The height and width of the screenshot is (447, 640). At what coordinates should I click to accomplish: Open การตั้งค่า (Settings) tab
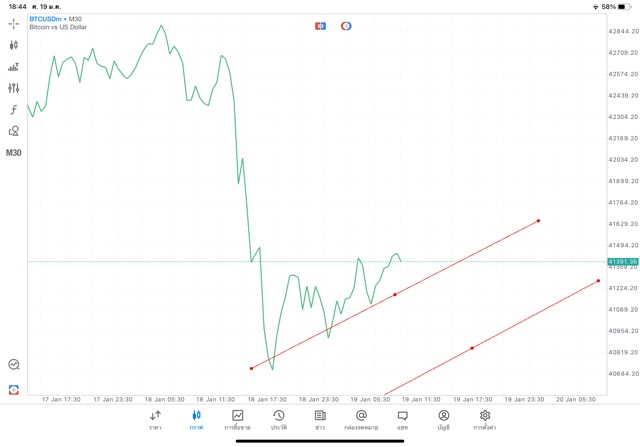point(485,420)
